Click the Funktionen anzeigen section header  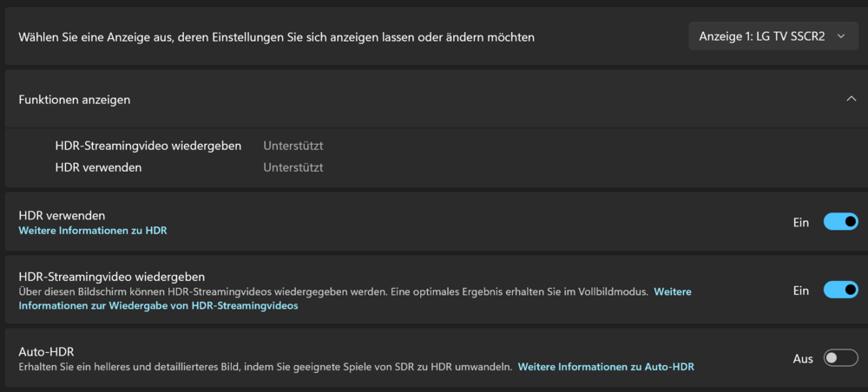(75, 100)
